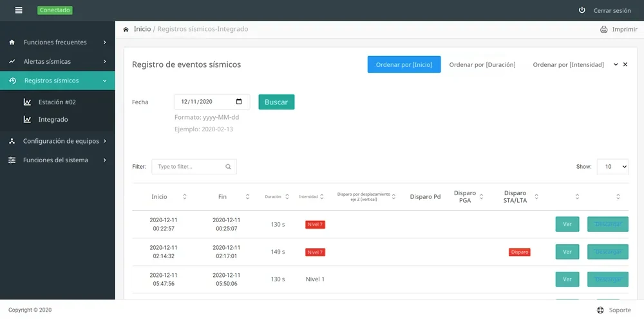This screenshot has height=320, width=644.
Task: Select Ordenar por [Intensidad] tab
Action: pyautogui.click(x=569, y=64)
